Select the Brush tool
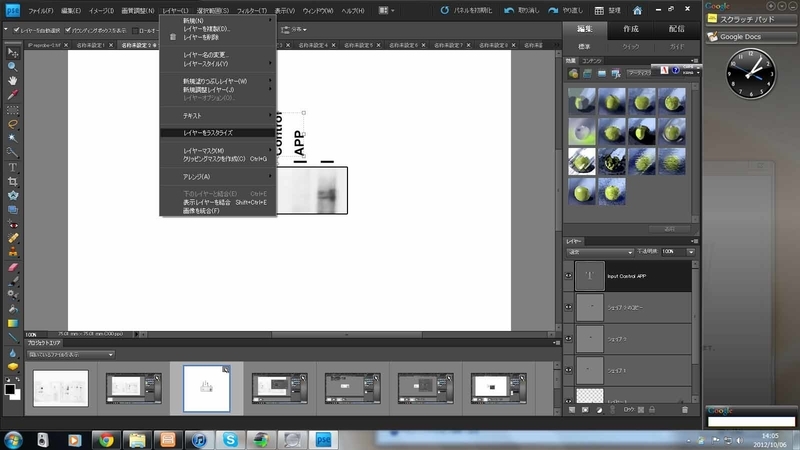The height and width of the screenshot is (450, 800). [13, 281]
